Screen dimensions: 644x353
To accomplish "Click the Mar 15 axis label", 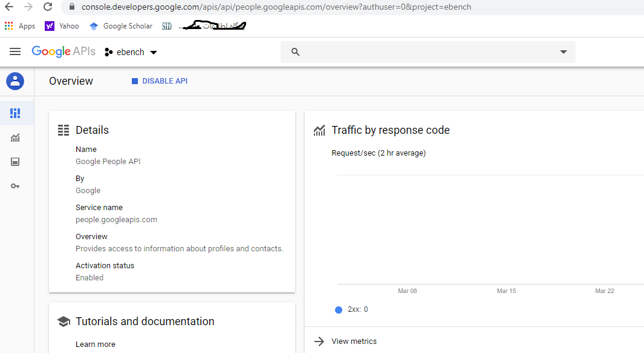I will point(506,291).
